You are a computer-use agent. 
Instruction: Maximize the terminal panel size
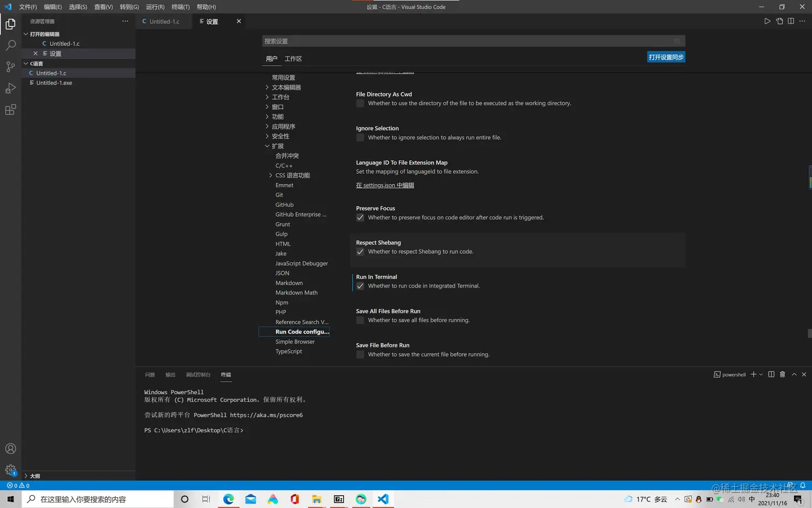(x=794, y=375)
